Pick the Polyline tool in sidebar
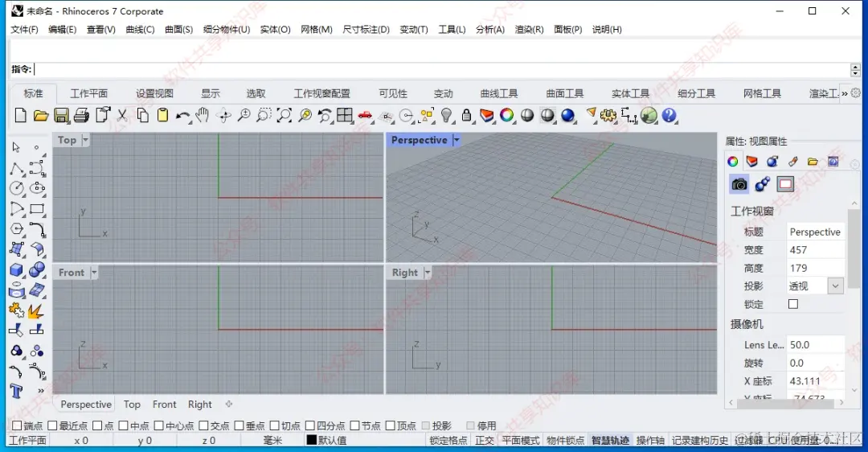This screenshot has height=452, width=868. coord(17,168)
